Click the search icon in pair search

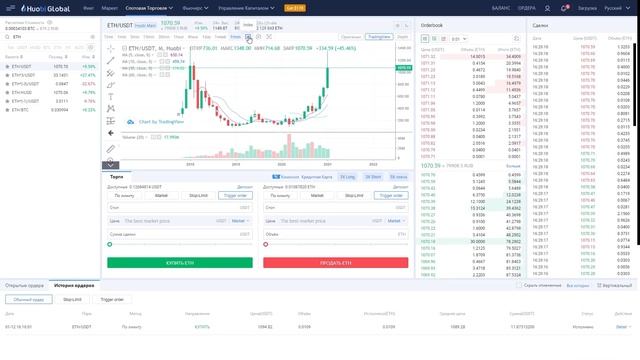point(7,37)
